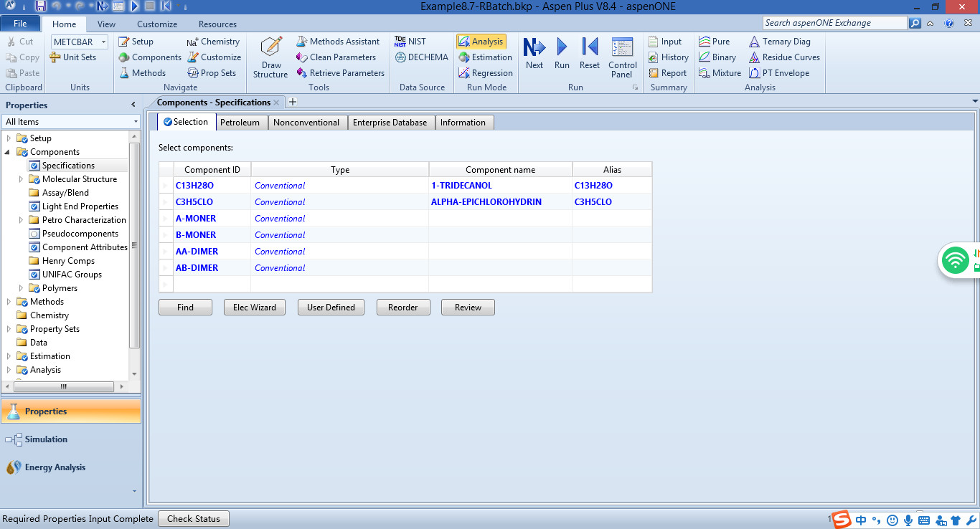Close the Components - Specifications tab
Image resolution: width=980 pixels, height=529 pixels.
click(x=276, y=103)
